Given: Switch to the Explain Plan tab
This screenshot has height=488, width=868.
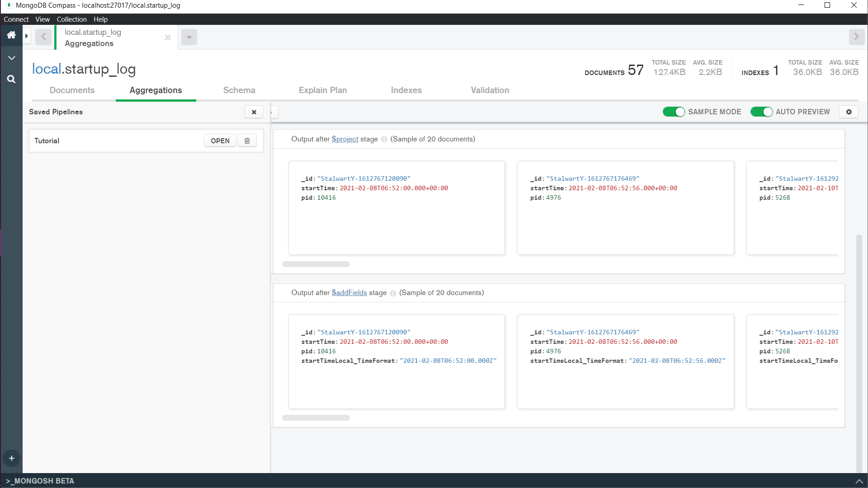Looking at the screenshot, I should 323,90.
